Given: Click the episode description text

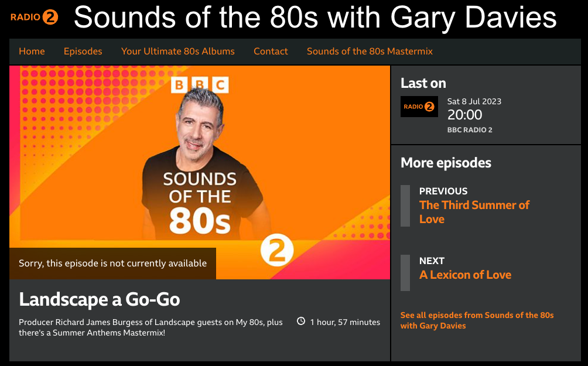Looking at the screenshot, I should click(151, 327).
